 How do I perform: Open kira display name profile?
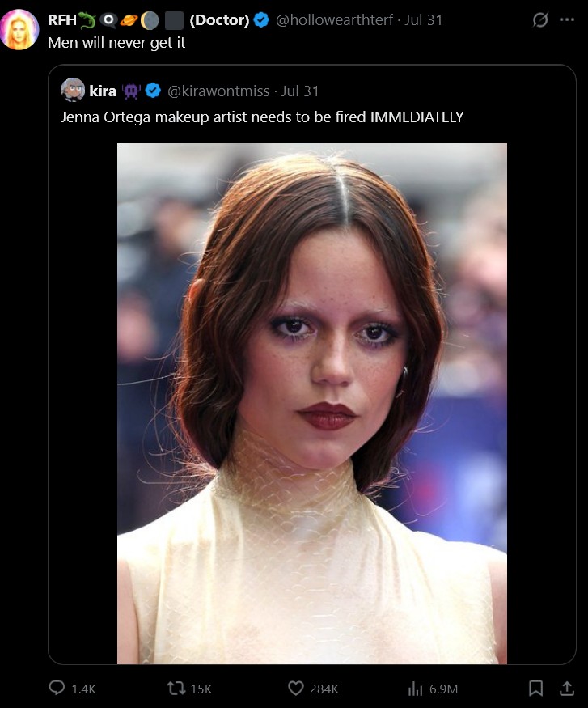pyautogui.click(x=103, y=91)
